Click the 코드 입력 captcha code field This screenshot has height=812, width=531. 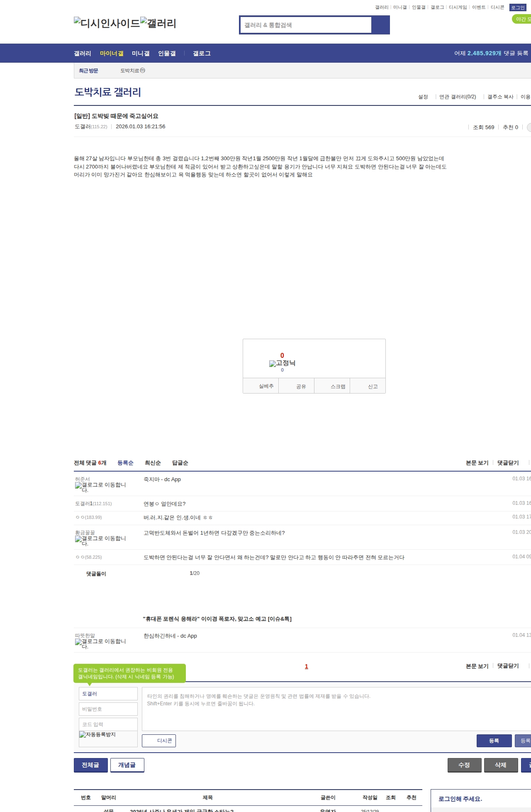108,724
